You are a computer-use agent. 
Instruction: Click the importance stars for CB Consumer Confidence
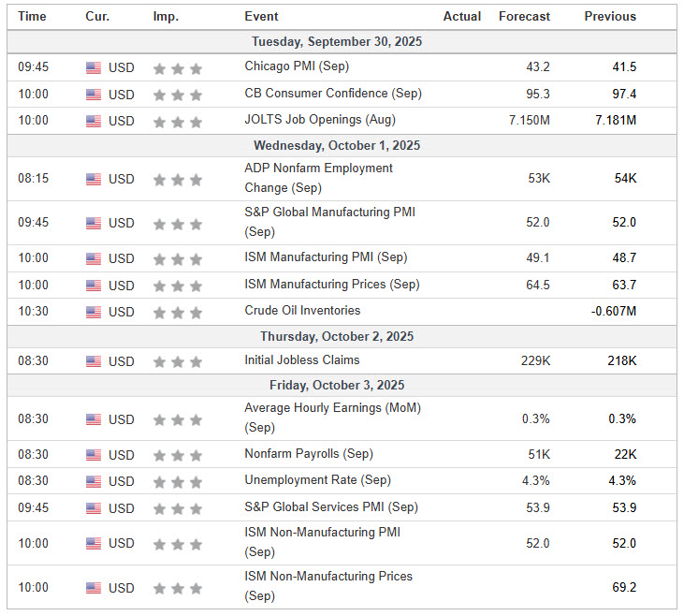pyautogui.click(x=177, y=95)
